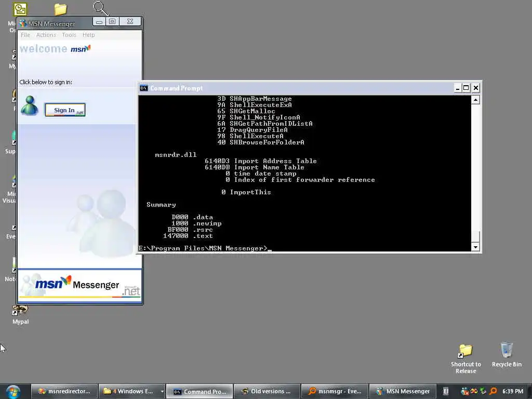
Task: Click the BF000 .rsrc section line
Action: tap(190, 229)
